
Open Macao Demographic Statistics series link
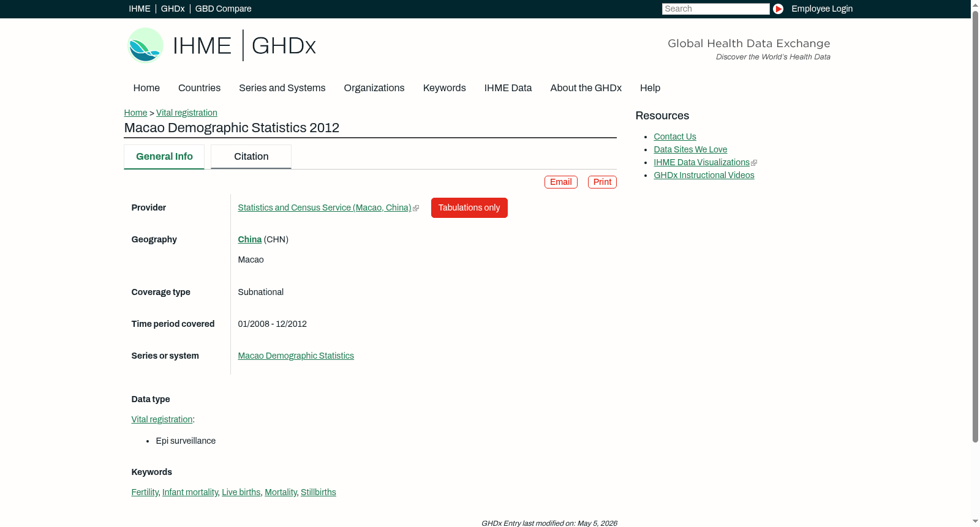(296, 356)
